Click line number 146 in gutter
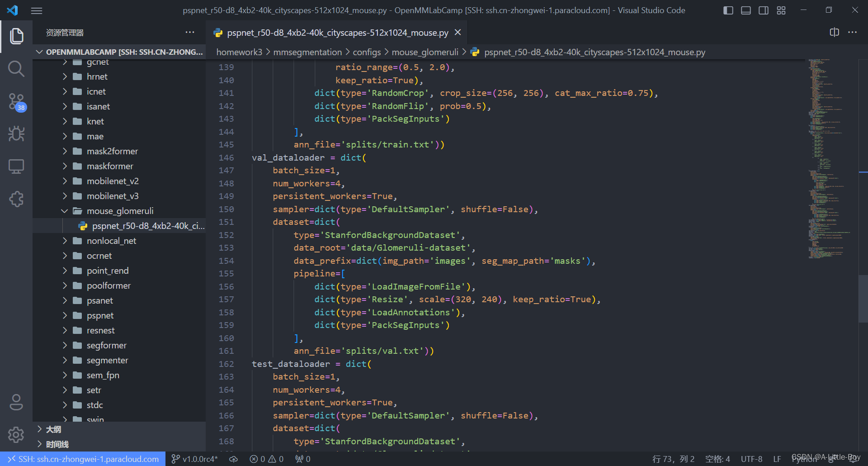Viewport: 868px width, 466px height. pyautogui.click(x=226, y=157)
